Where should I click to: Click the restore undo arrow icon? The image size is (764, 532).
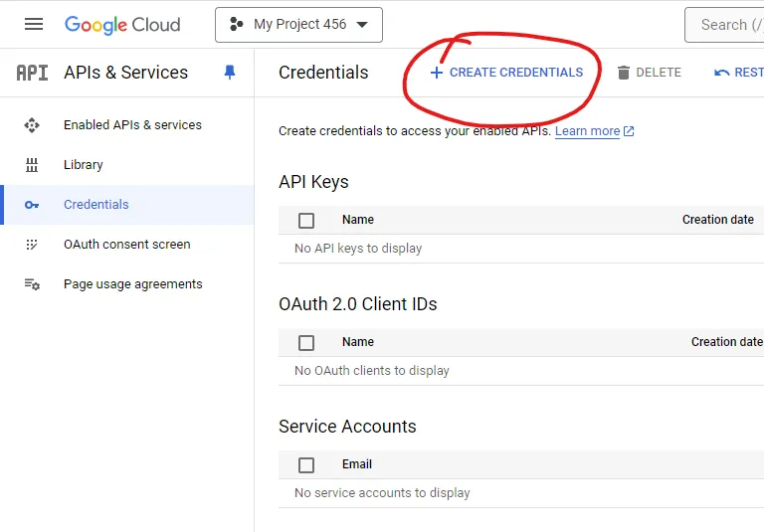tap(721, 73)
